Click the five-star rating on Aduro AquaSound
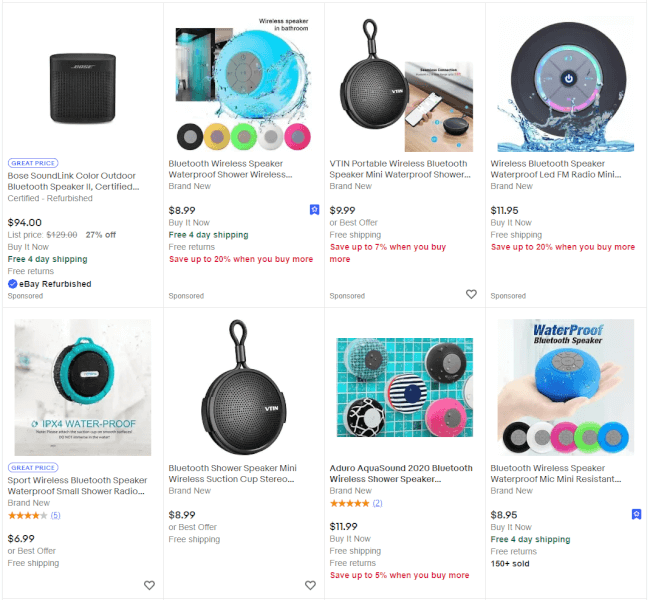The height and width of the screenshot is (600, 650). click(x=350, y=503)
